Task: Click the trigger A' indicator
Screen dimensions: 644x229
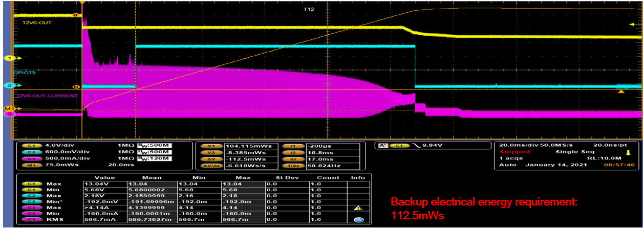Action: [382, 146]
